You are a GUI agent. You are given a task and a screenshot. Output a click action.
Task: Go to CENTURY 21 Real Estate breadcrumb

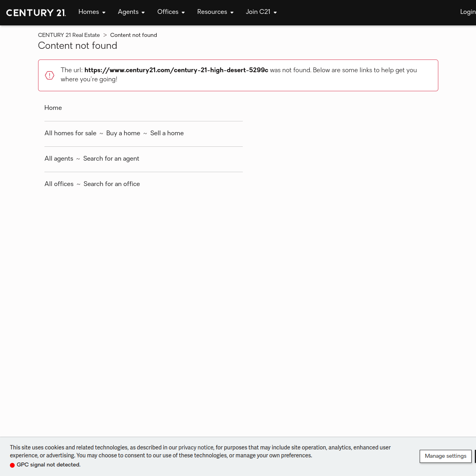coord(69,35)
